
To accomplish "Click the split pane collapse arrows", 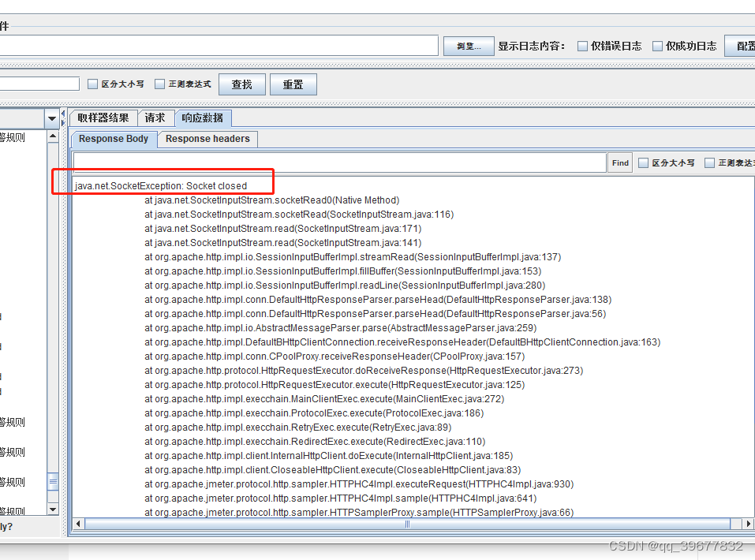I will pos(63,118).
